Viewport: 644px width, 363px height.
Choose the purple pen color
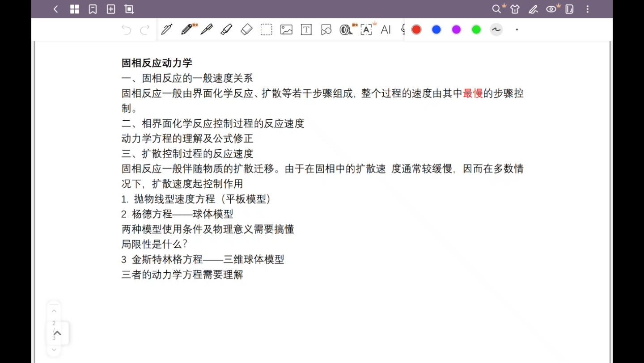point(456,30)
